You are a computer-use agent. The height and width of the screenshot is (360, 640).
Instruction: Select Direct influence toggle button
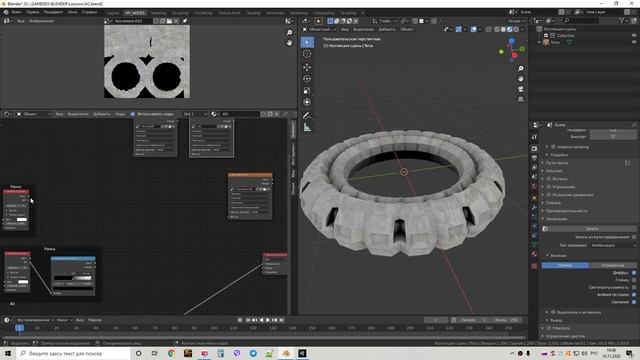point(565,265)
